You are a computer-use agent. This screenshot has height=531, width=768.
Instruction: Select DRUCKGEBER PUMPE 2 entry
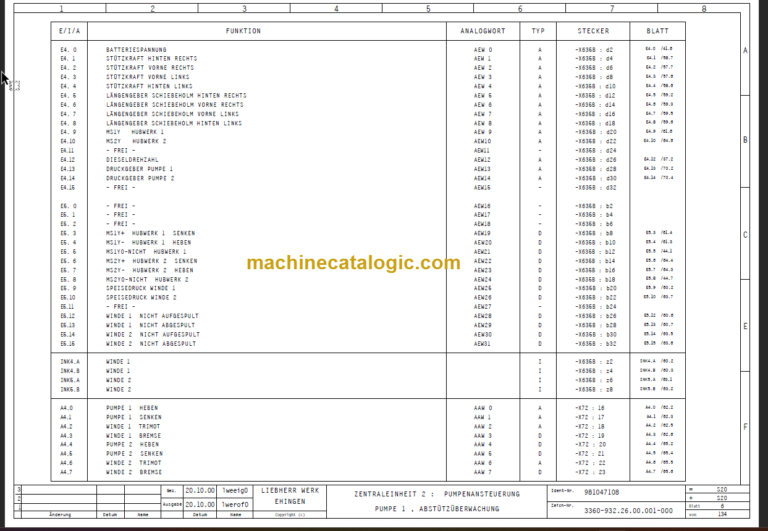pos(140,178)
